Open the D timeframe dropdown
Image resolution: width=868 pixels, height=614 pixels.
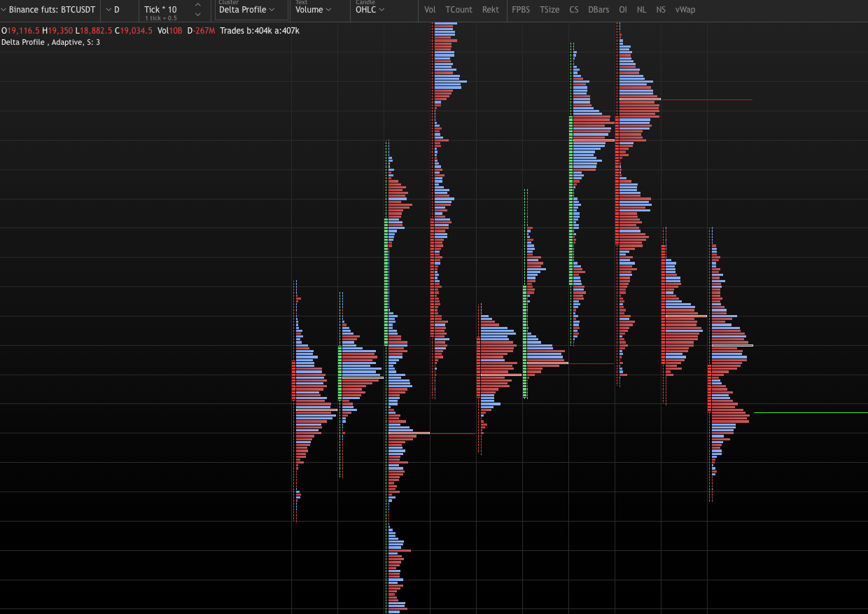pyautogui.click(x=113, y=10)
